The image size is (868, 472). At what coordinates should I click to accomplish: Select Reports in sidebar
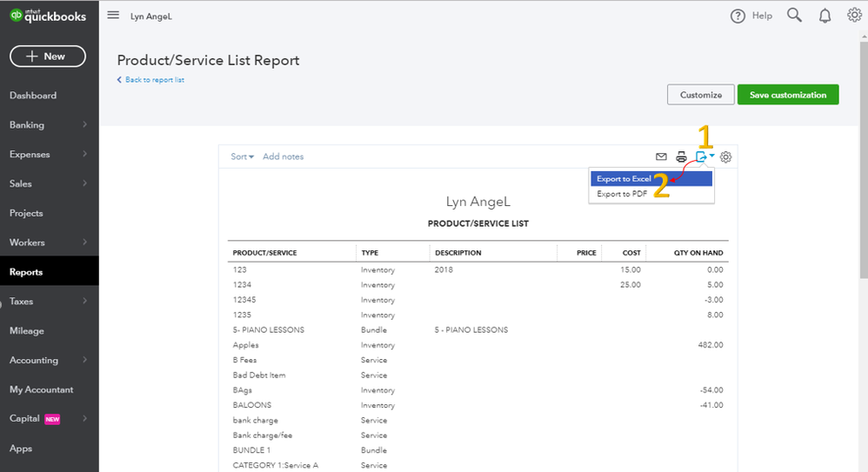coord(50,272)
